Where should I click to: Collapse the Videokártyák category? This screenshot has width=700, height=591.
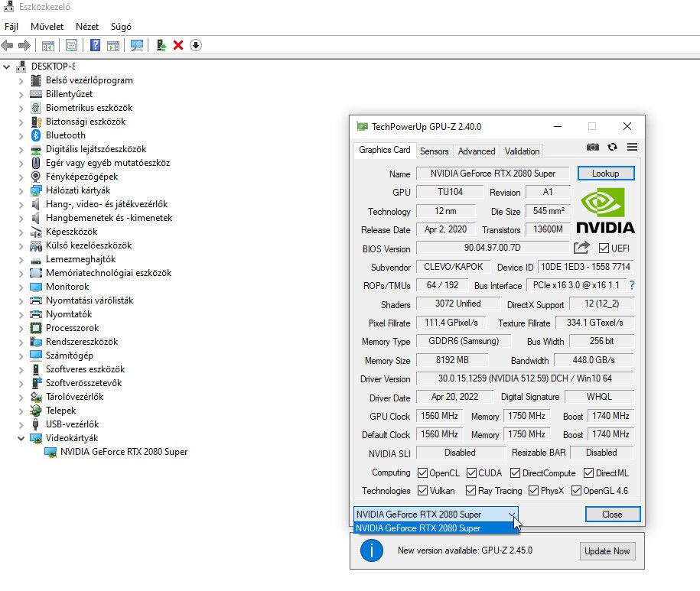(x=21, y=438)
